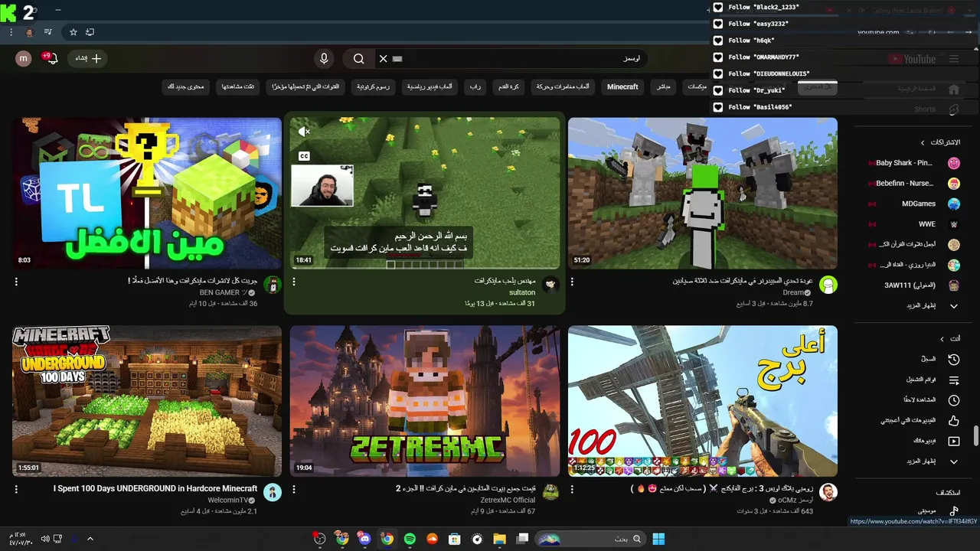Open the 'مين الافضل' TL launcher video thumbnail
The width and height of the screenshot is (980, 551).
click(147, 193)
